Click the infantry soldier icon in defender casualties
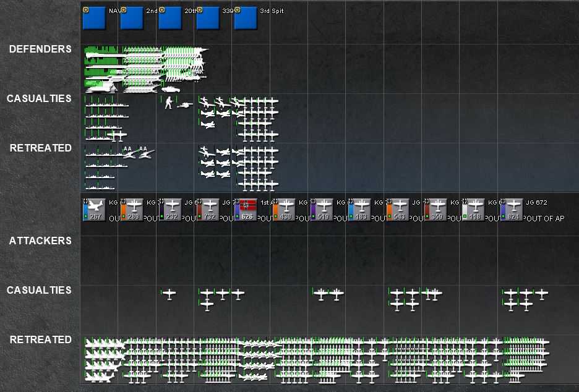The image size is (579, 392). [x=169, y=103]
